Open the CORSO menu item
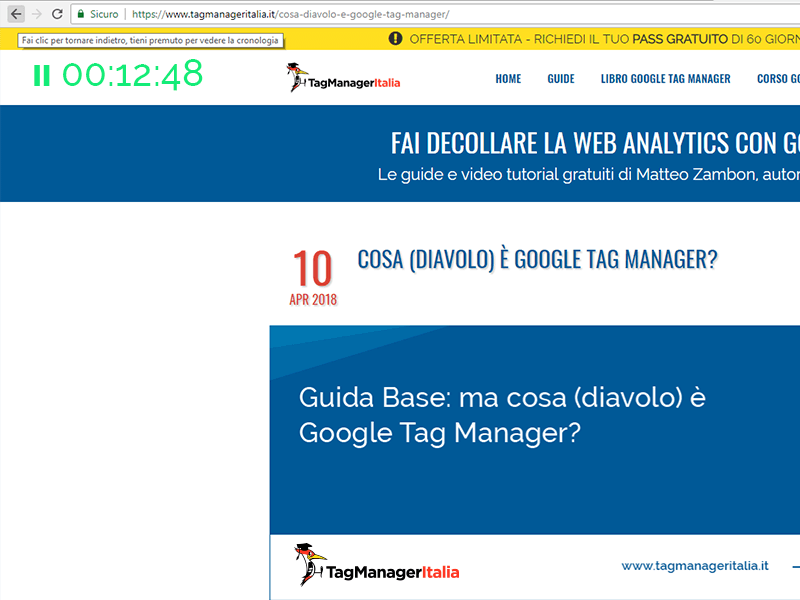Viewport: 800px width, 600px height. tap(778, 79)
